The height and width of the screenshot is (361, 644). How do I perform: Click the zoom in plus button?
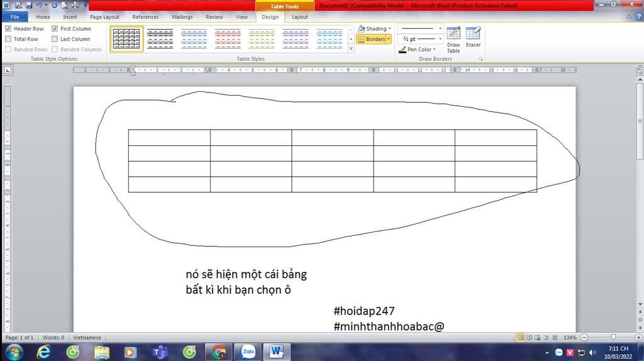(638, 337)
